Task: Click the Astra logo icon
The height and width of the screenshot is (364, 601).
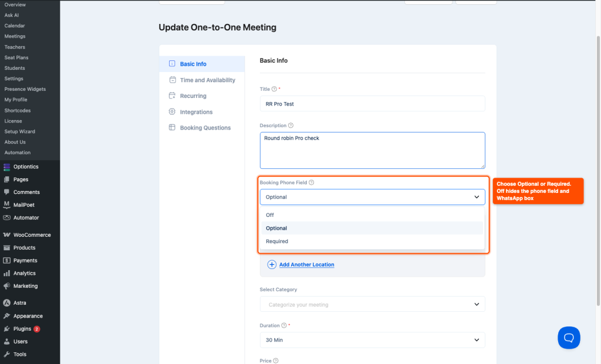Action: click(6, 303)
